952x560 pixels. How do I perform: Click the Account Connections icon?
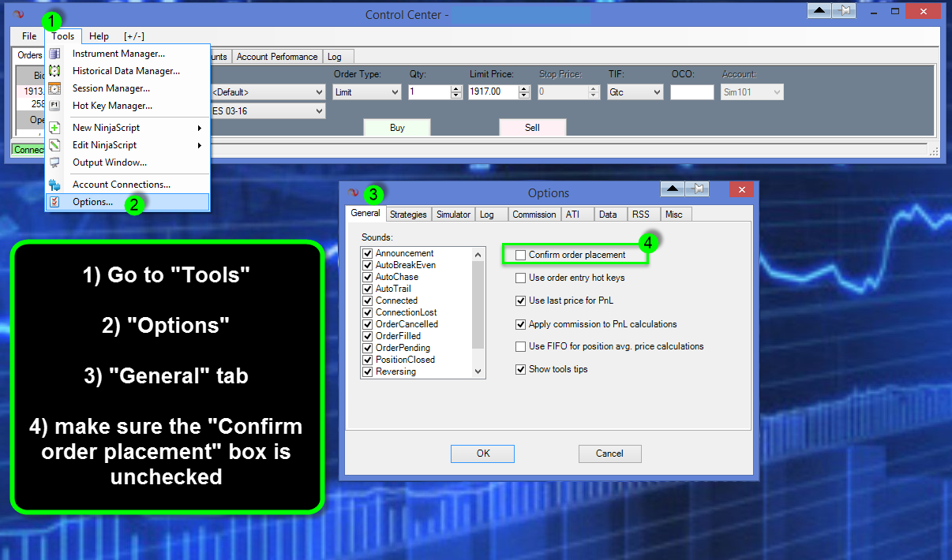[54, 185]
